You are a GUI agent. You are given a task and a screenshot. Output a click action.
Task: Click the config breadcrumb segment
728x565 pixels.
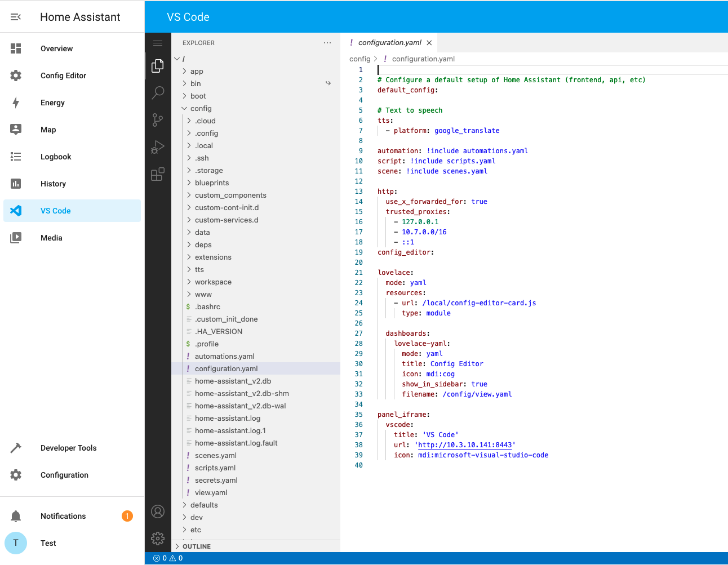click(x=360, y=59)
